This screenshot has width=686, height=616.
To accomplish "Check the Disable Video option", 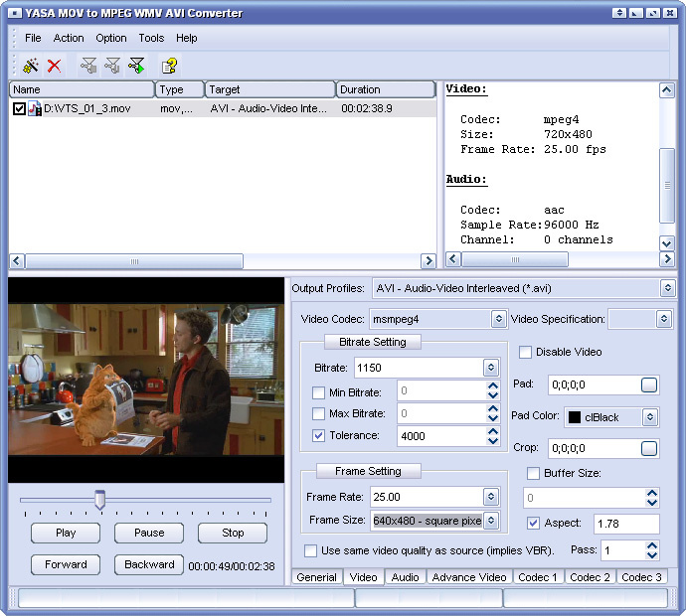I will pos(526,352).
